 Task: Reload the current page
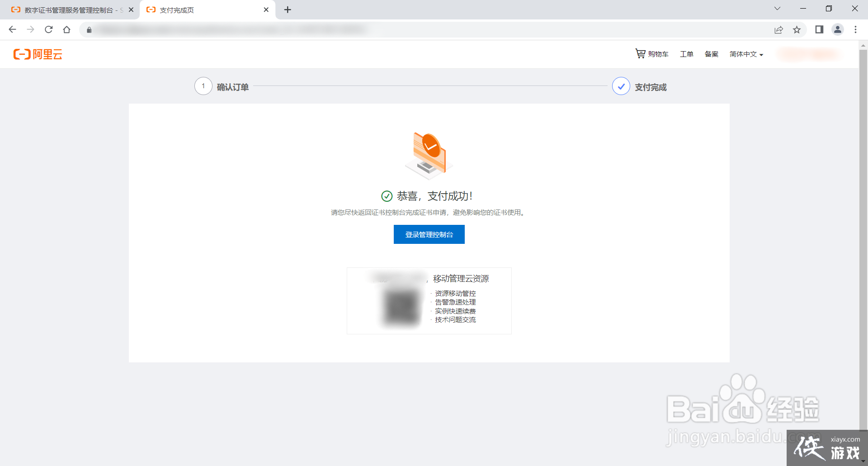coord(48,29)
